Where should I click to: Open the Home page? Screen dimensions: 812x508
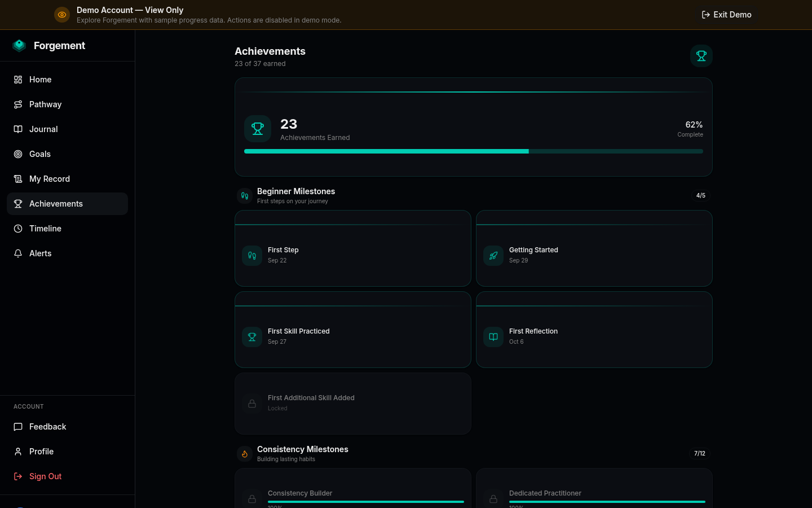pyautogui.click(x=67, y=80)
